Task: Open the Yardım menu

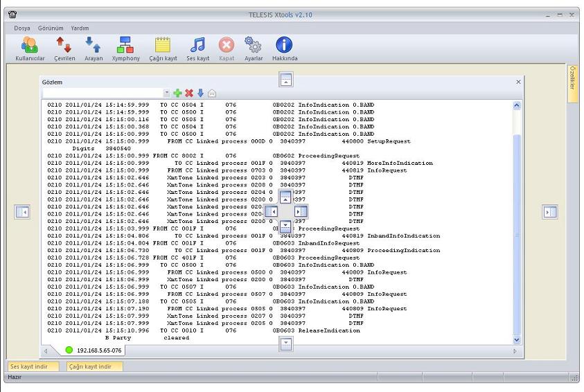Action: click(80, 28)
